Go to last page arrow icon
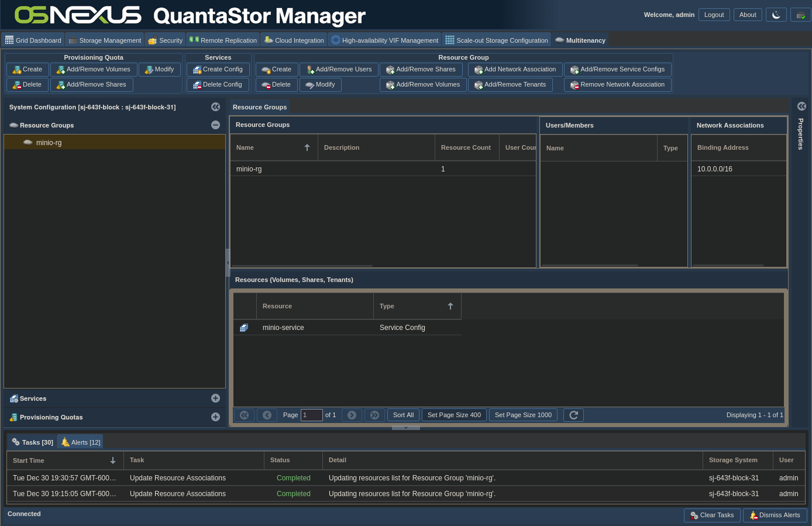 tap(374, 415)
